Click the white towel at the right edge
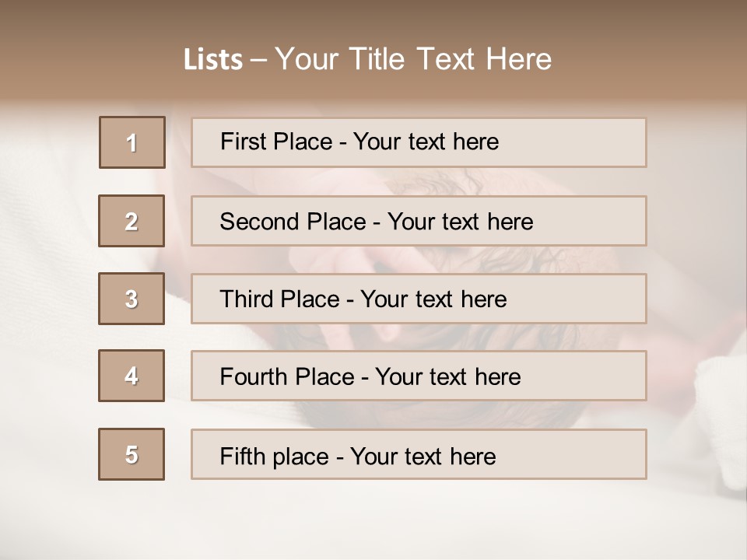The width and height of the screenshot is (747, 560). (x=722, y=412)
